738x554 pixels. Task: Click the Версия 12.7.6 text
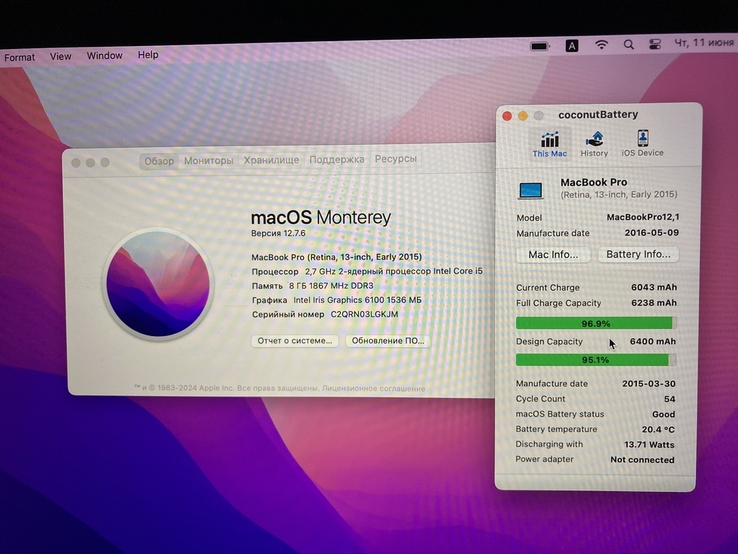(x=278, y=233)
